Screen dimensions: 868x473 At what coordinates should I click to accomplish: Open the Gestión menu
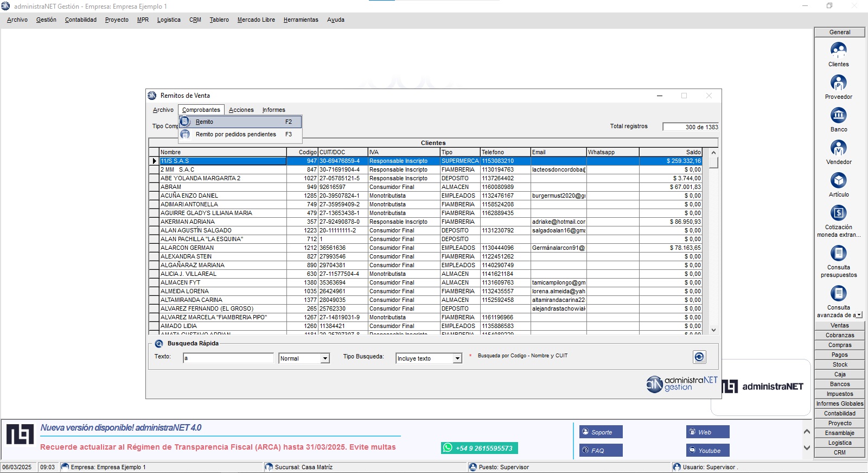(46, 20)
